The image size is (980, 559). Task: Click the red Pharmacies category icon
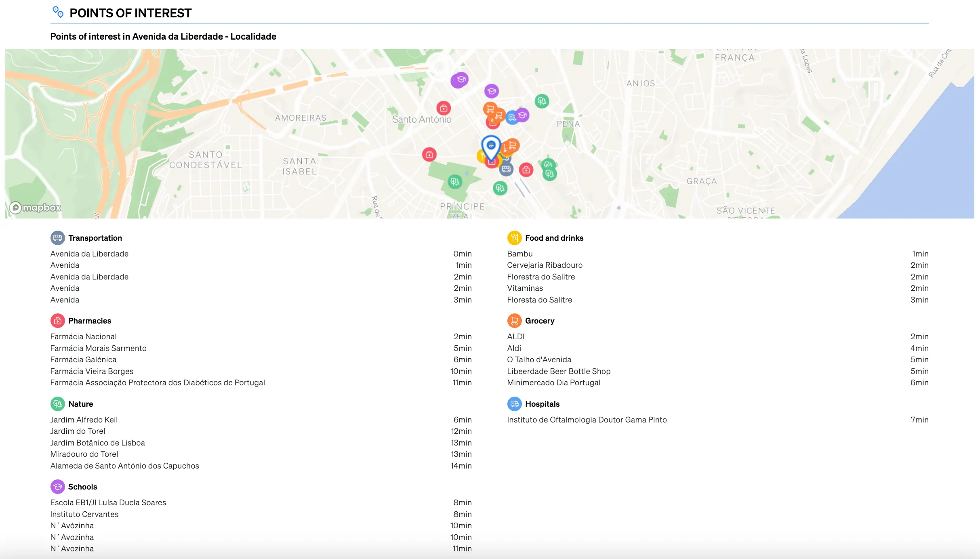click(x=57, y=321)
